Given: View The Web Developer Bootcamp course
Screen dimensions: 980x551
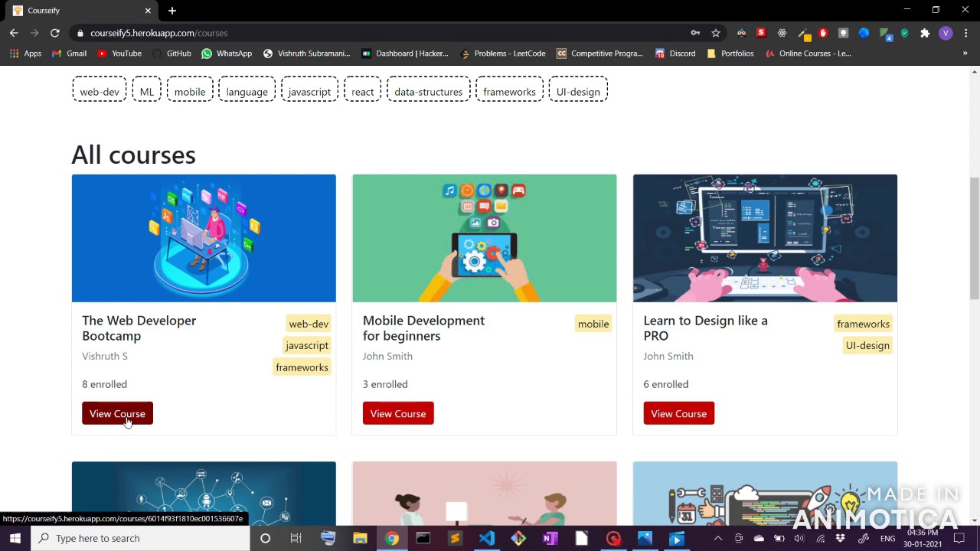Looking at the screenshot, I should pos(117,414).
